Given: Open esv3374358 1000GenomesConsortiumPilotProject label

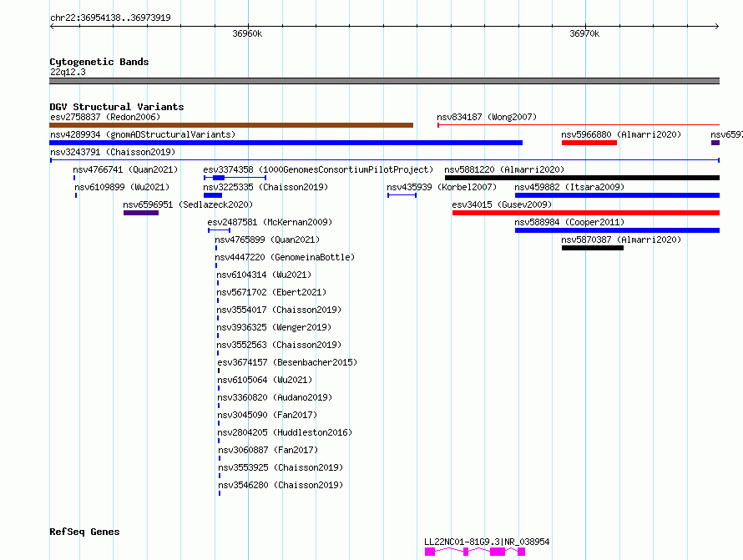Looking at the screenshot, I should pyautogui.click(x=318, y=169).
